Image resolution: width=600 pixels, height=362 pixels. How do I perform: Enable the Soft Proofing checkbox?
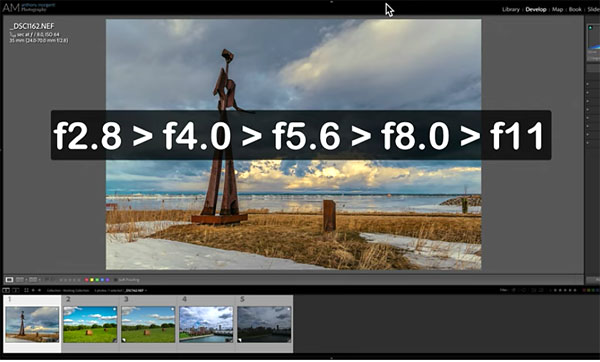click(x=116, y=280)
